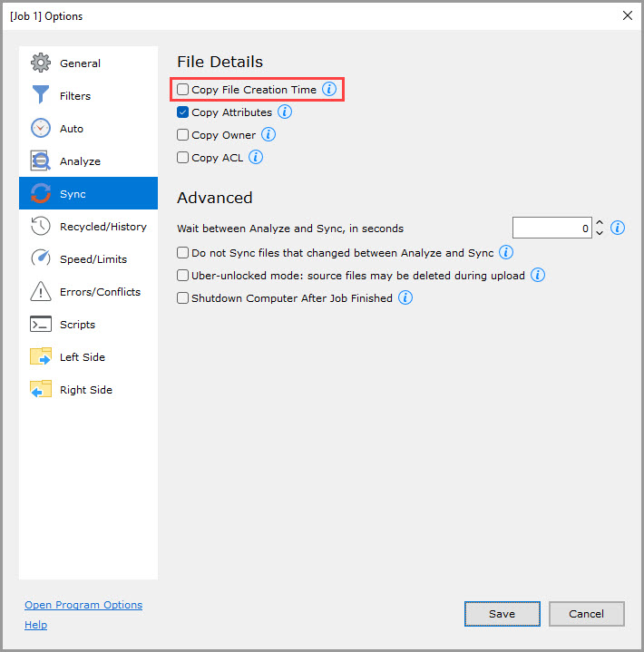Click the Filters funnel icon

coord(41,96)
